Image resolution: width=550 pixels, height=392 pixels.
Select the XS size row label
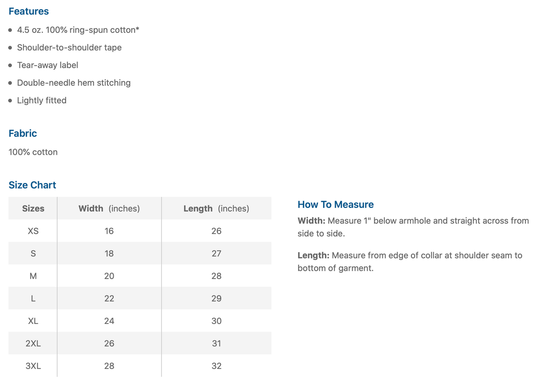pos(33,231)
